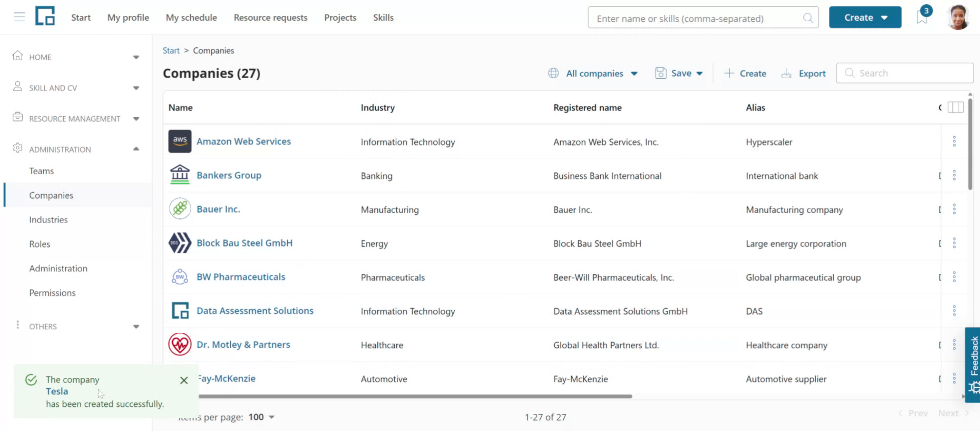
Task: Open the All companies filter dropdown
Action: (593, 73)
